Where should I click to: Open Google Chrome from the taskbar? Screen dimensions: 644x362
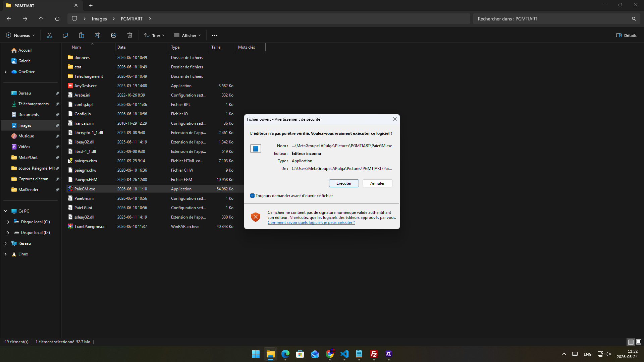330,354
